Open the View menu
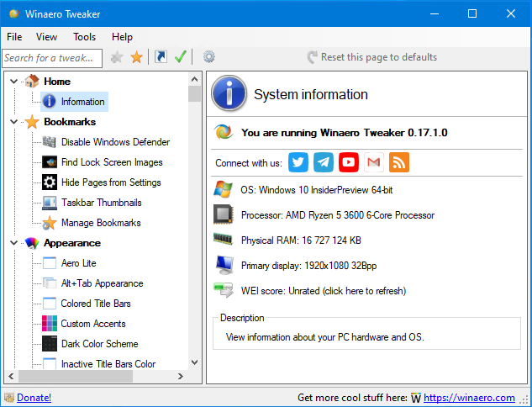This screenshot has width=532, height=407. 46,37
